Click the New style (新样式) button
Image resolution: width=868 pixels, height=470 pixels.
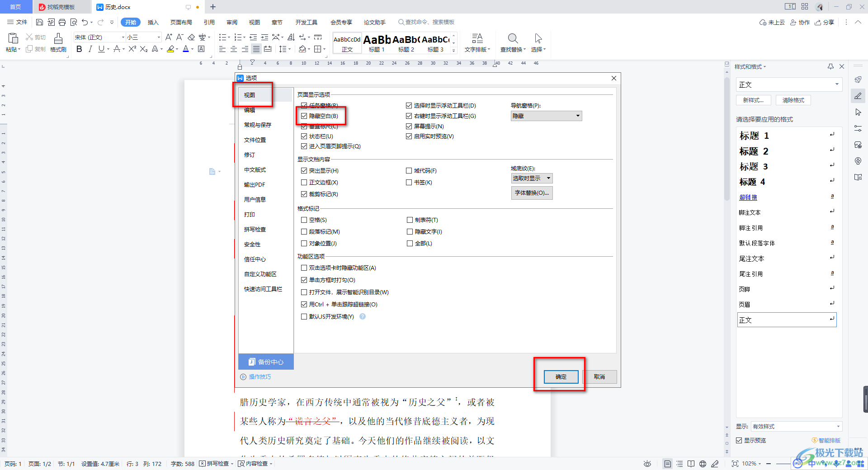[753, 100]
